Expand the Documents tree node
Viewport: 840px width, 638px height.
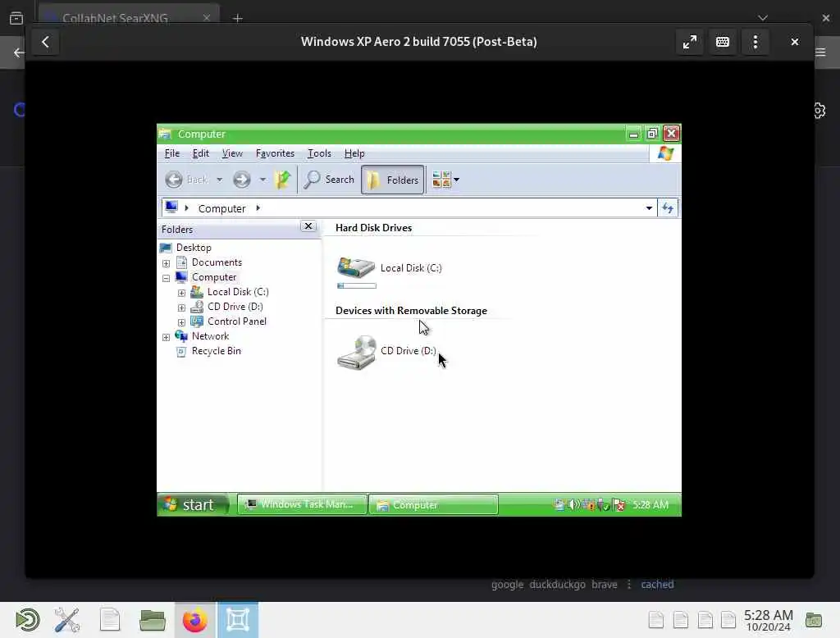166,263
